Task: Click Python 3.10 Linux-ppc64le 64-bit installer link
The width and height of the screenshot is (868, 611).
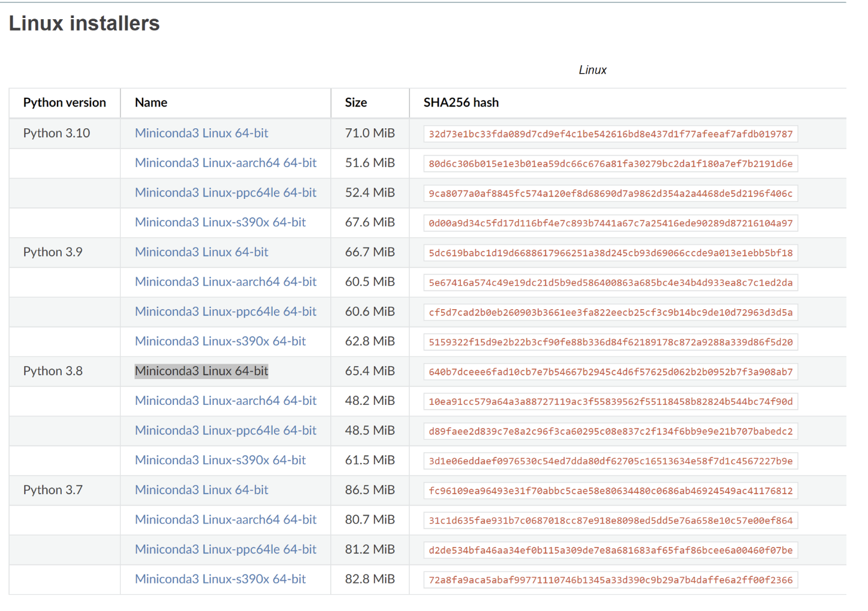Action: (x=225, y=193)
